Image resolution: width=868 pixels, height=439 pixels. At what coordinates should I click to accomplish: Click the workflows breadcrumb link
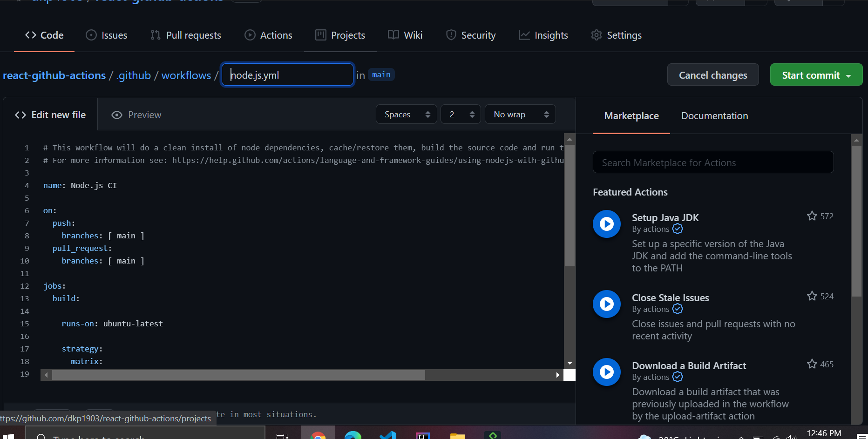click(186, 75)
